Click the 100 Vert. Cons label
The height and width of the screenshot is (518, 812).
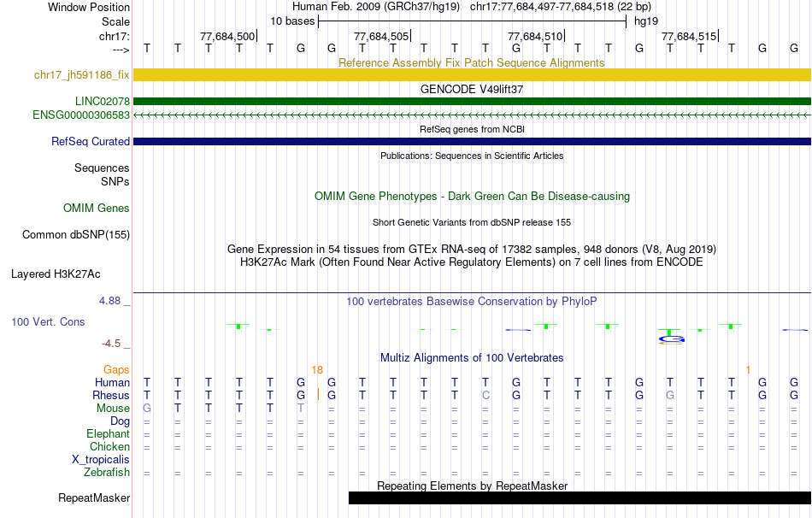point(48,321)
